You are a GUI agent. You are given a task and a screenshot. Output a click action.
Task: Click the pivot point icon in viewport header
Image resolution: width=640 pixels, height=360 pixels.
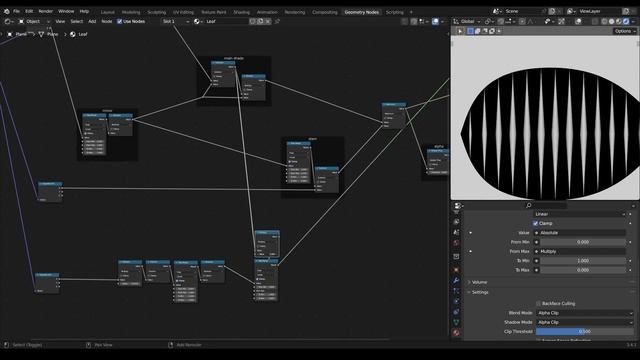coord(488,21)
